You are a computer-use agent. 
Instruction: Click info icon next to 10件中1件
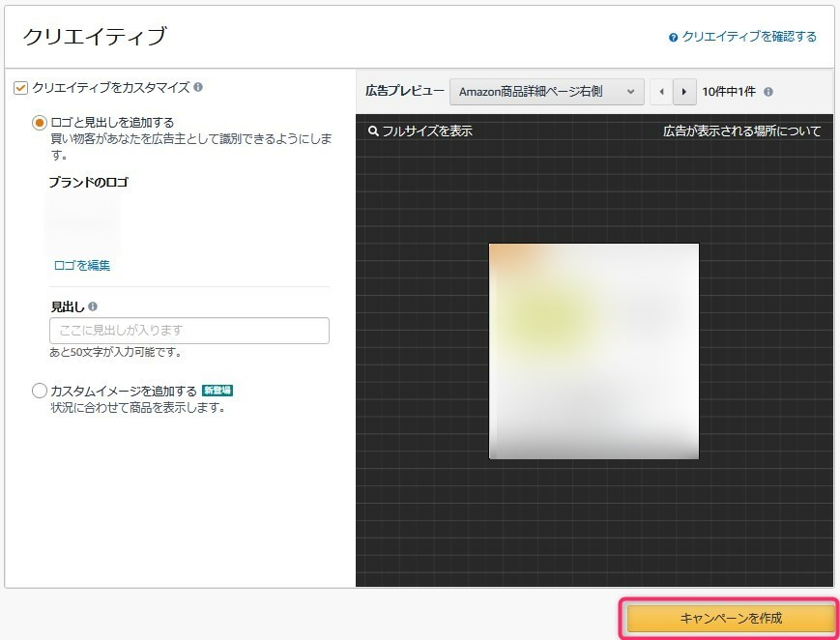(x=768, y=92)
